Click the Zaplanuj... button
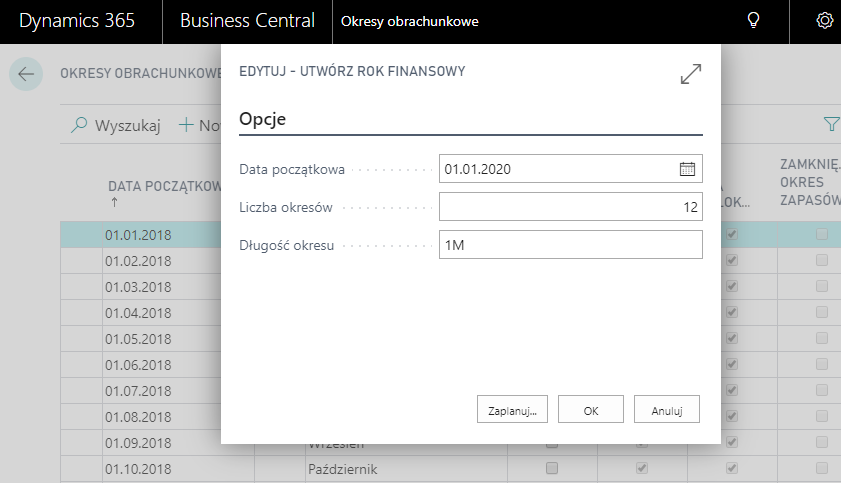The width and height of the screenshot is (841, 483). pyautogui.click(x=512, y=410)
